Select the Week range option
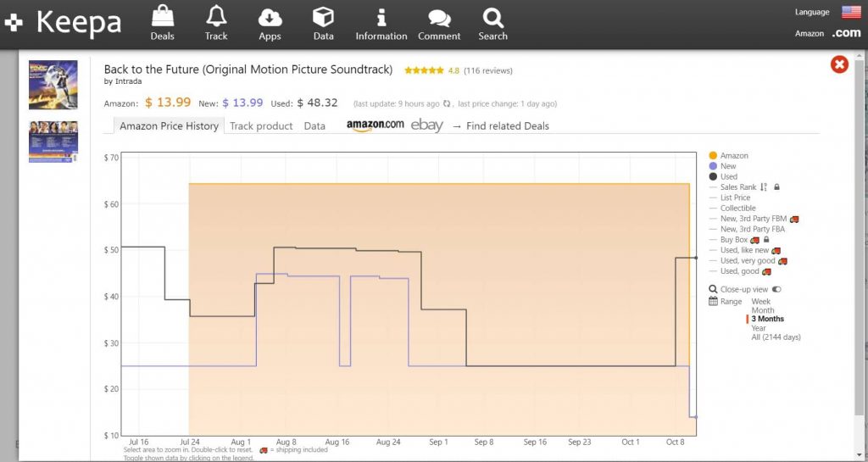Screen dimensions: 868x462 click(x=760, y=302)
